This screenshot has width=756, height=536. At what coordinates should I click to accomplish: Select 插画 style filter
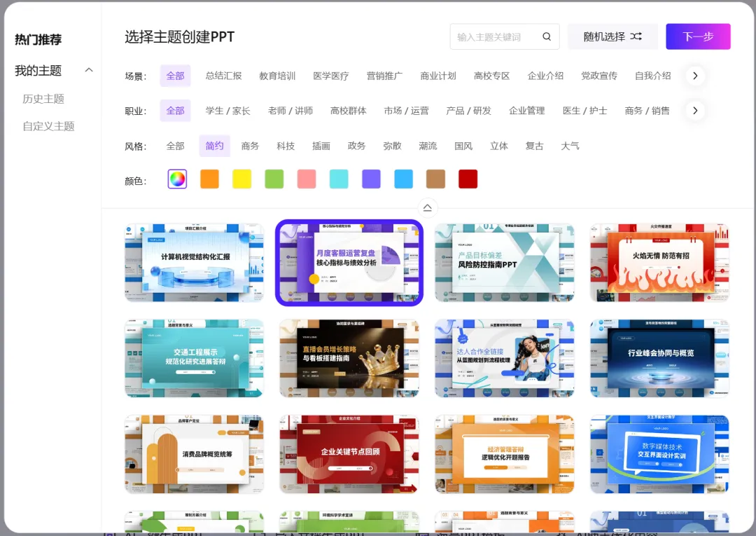321,146
